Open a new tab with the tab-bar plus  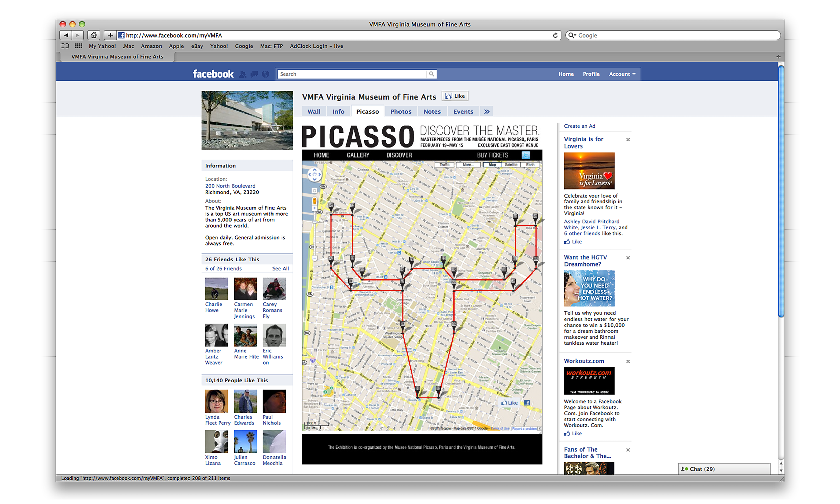click(778, 57)
